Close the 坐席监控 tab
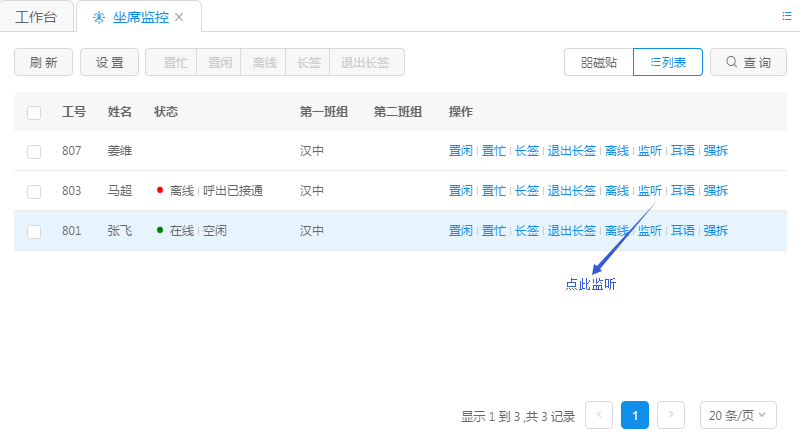The image size is (800, 435). pos(179,18)
